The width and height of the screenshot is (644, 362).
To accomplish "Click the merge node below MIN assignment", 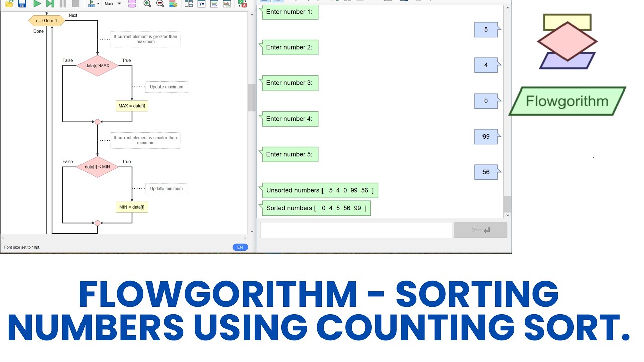I will pos(97,223).
